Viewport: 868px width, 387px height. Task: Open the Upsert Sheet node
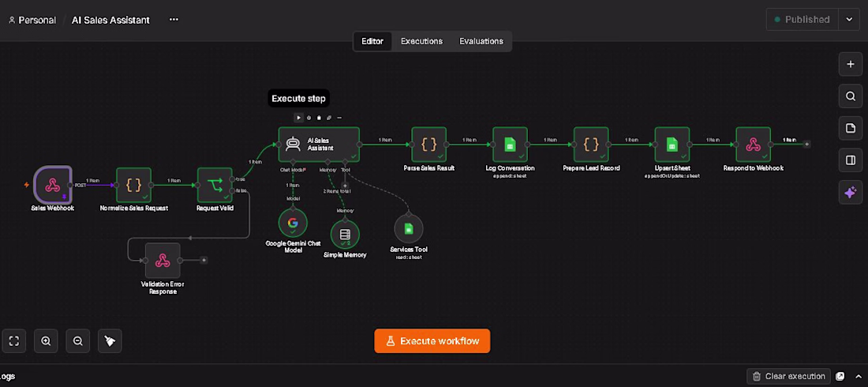coord(672,145)
